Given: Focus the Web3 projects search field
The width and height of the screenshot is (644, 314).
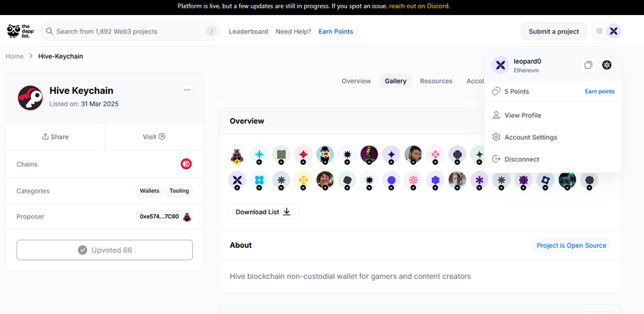Looking at the screenshot, I should click(130, 31).
